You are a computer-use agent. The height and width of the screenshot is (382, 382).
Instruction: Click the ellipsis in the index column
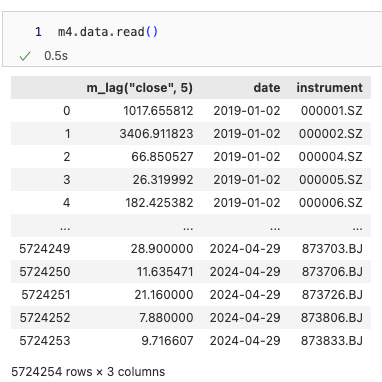[x=65, y=228]
